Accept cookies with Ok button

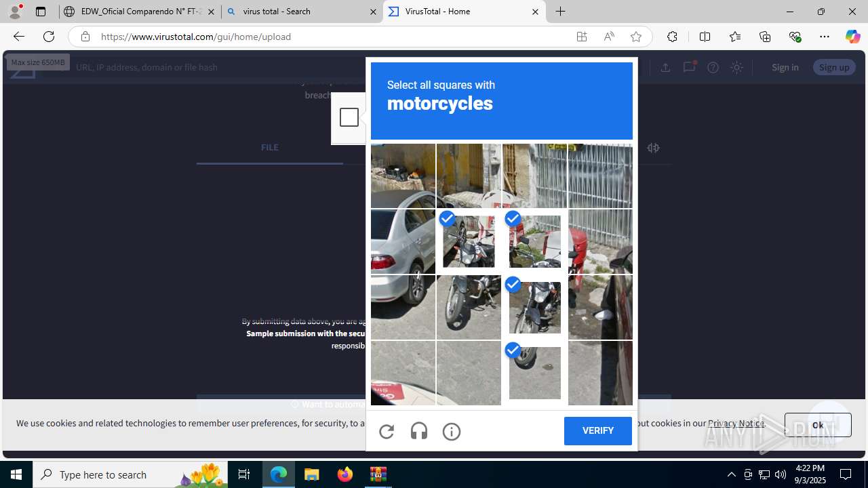point(818,425)
